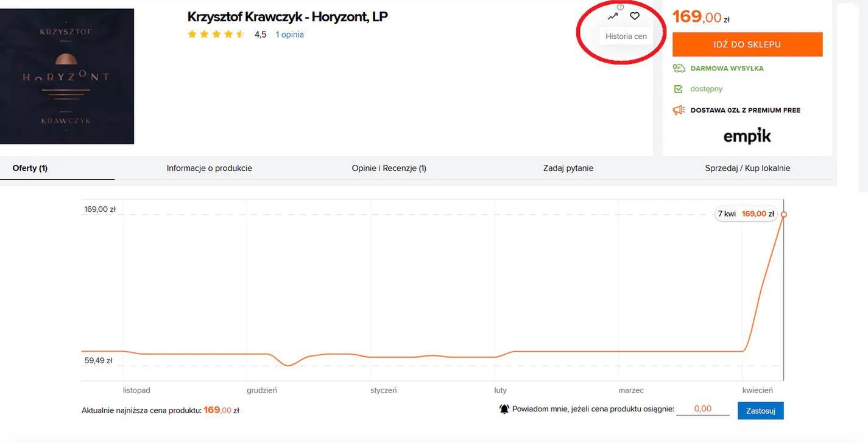Open the empik store logo
The image size is (868, 443).
click(x=747, y=135)
